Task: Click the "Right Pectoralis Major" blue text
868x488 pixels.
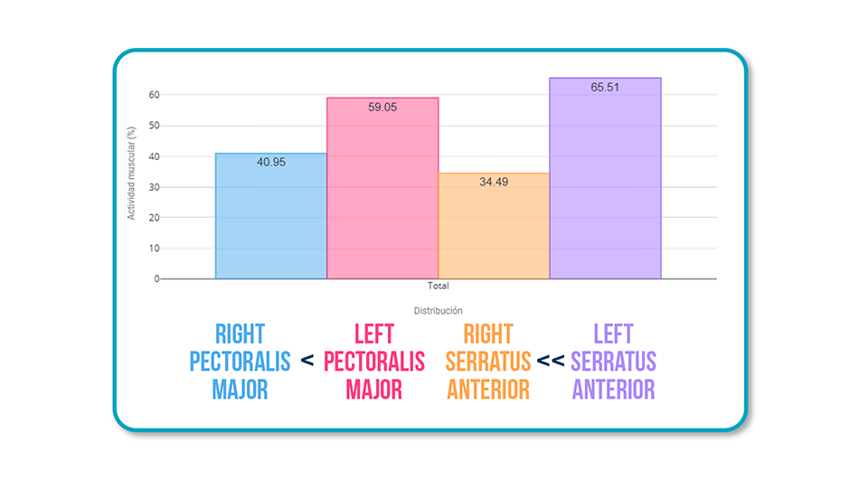Action: [240, 361]
